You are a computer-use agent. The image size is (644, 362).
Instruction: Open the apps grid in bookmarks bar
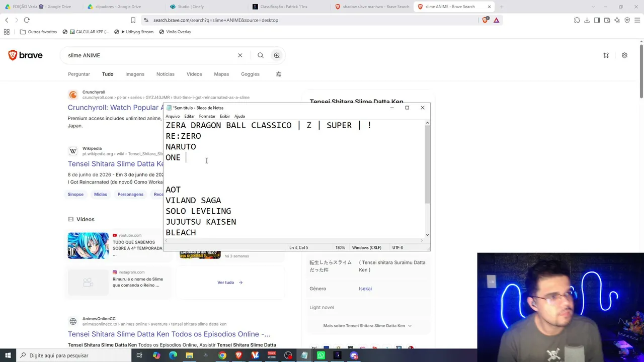click(x=7, y=32)
